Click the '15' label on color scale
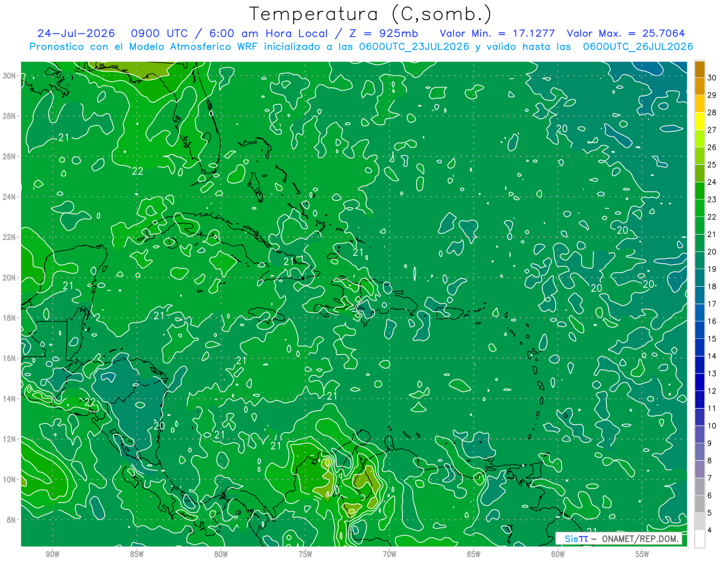The height and width of the screenshot is (562, 728). tap(712, 339)
